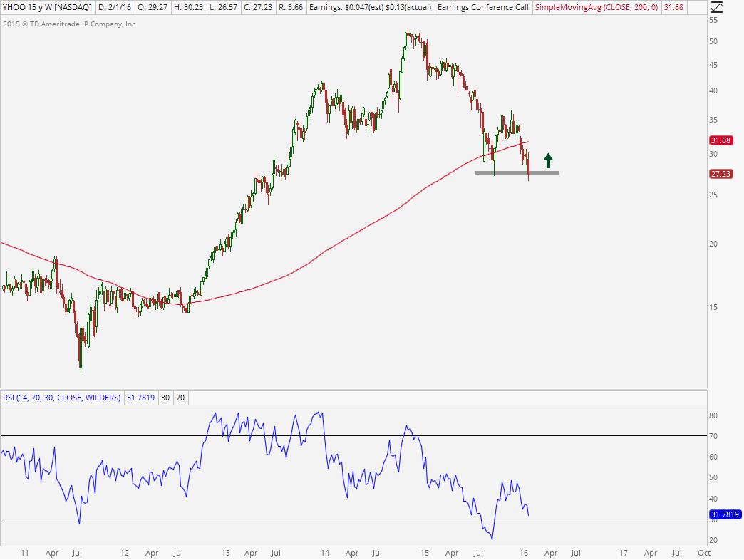Click the red 31.68 bubble on price axis
This screenshot has height=560, width=744.
(720, 140)
